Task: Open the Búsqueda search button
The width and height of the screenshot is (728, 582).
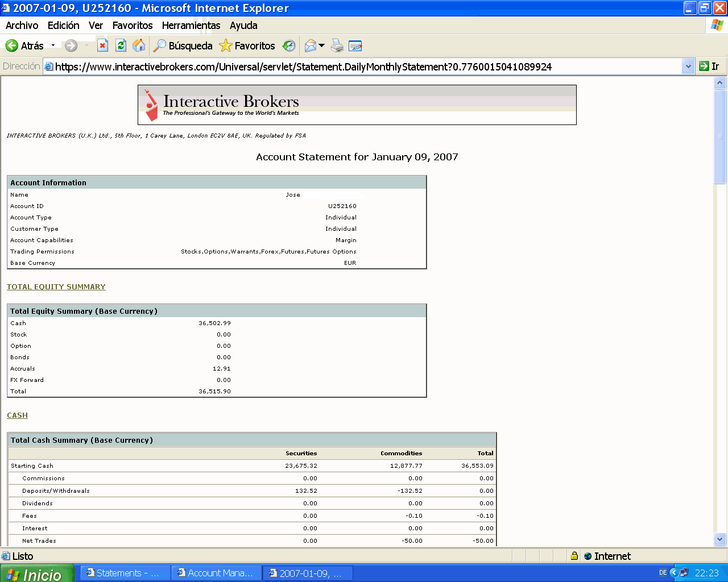Action: pyautogui.click(x=183, y=45)
